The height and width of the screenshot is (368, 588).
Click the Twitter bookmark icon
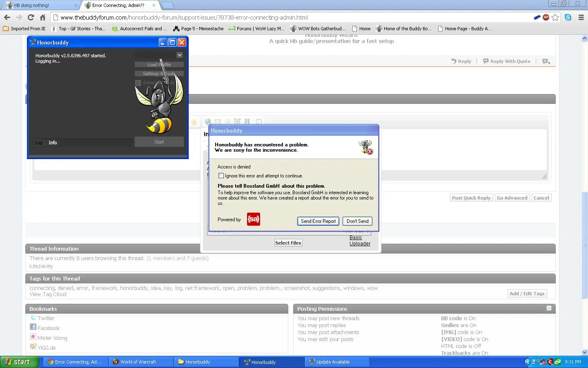point(33,318)
